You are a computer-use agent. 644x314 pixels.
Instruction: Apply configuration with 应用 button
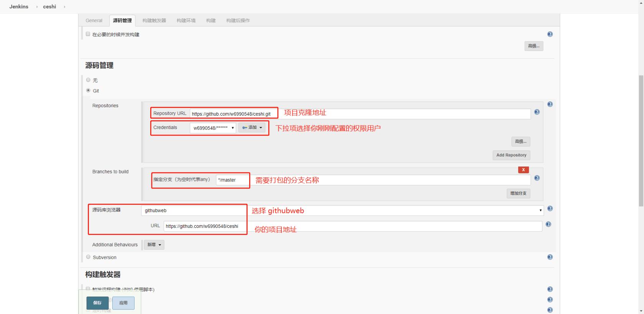pyautogui.click(x=123, y=303)
